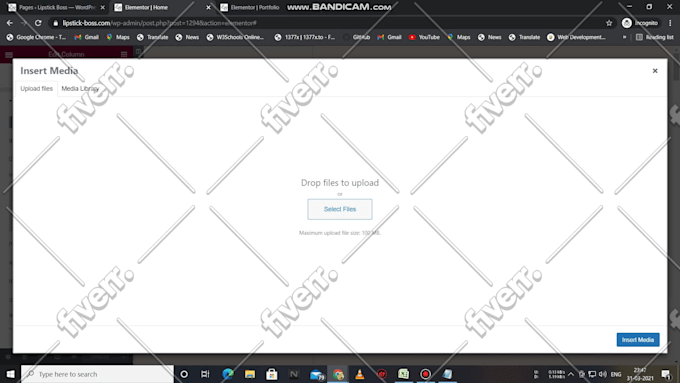Open the Windows Start menu
680x383 pixels.
[x=10, y=374]
